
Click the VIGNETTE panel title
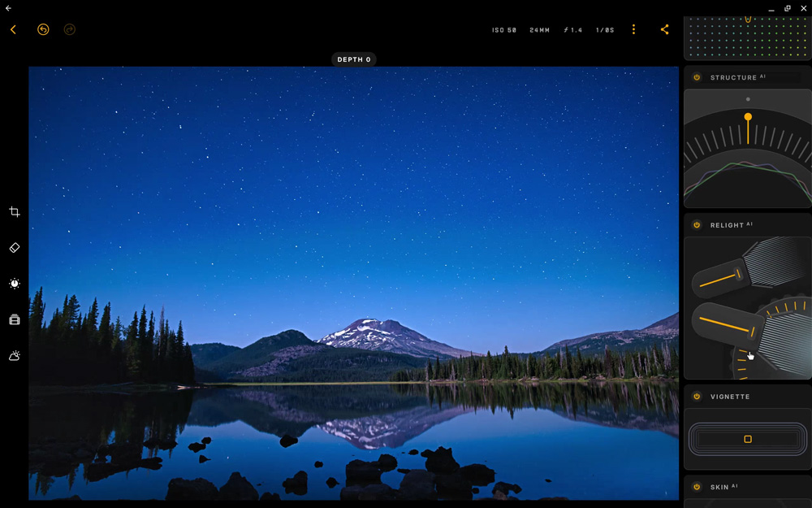coord(730,397)
